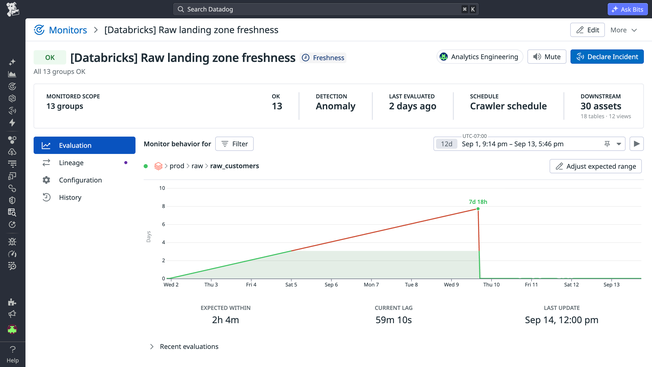Click the 7d 18h peak marker on chart
This screenshot has width=652, height=367.
click(x=478, y=208)
